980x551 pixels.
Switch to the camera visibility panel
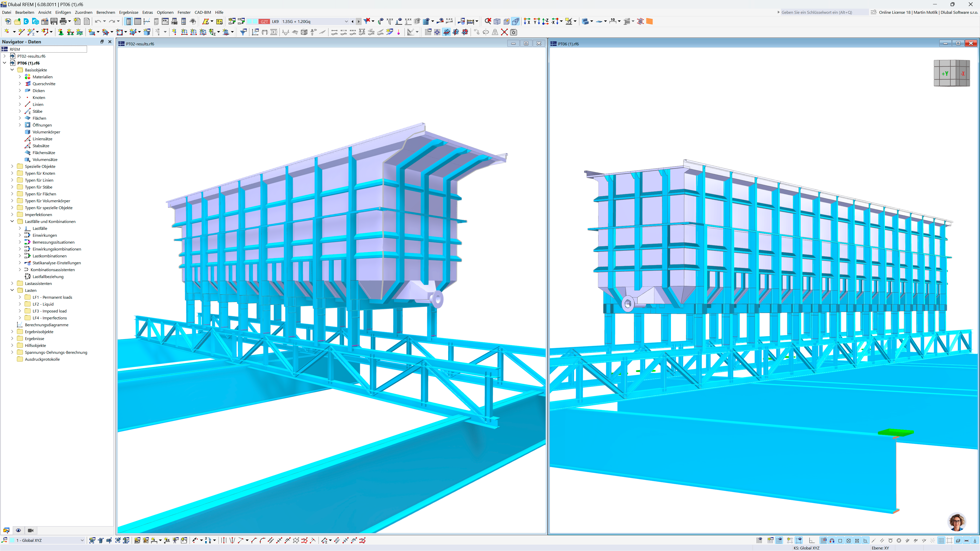30,530
